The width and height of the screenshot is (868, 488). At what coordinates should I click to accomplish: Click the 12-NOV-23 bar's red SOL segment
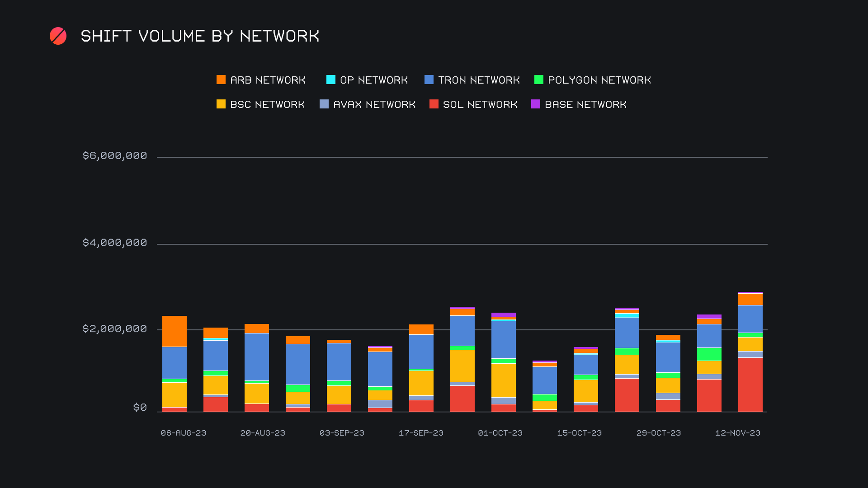750,384
